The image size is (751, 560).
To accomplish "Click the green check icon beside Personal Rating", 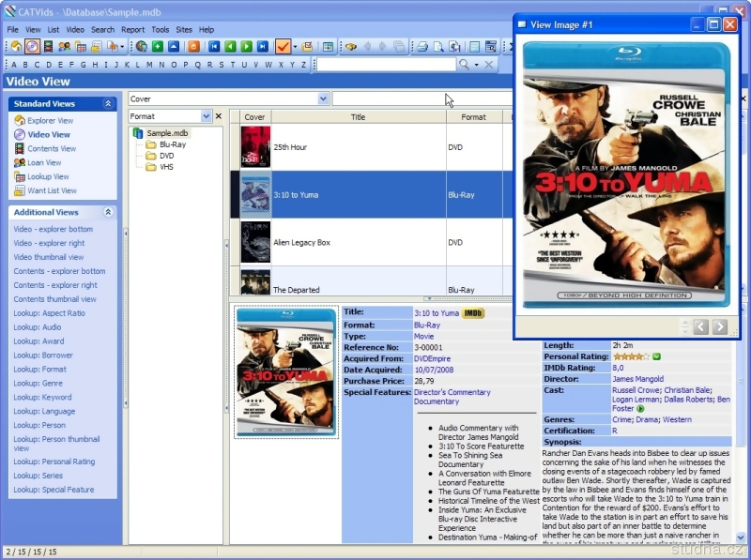I will pos(656,356).
